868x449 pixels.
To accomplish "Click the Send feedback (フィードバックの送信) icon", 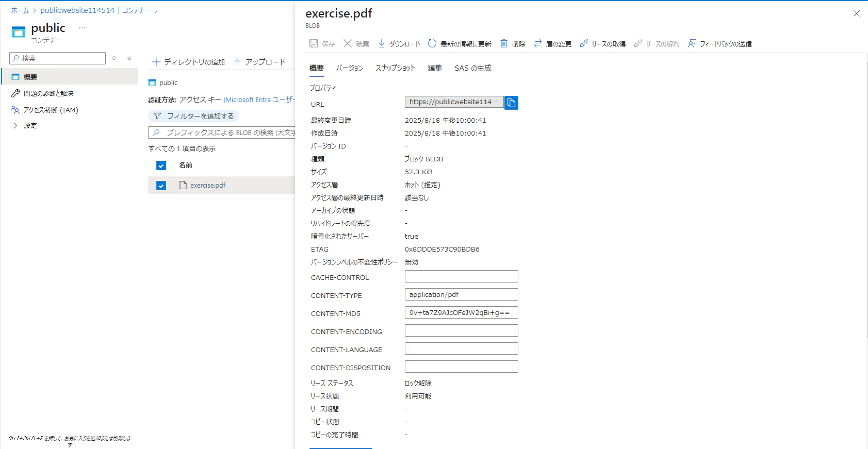I will coord(692,44).
